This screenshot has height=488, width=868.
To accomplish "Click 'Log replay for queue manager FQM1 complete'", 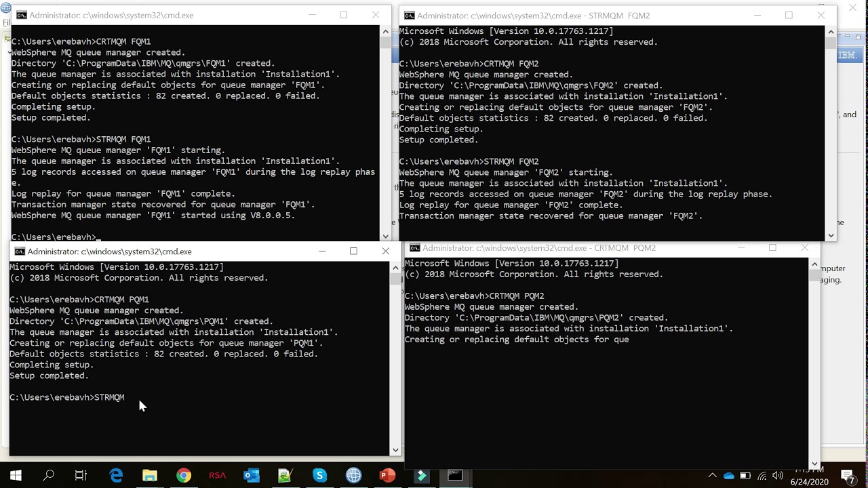I will point(123,194).
